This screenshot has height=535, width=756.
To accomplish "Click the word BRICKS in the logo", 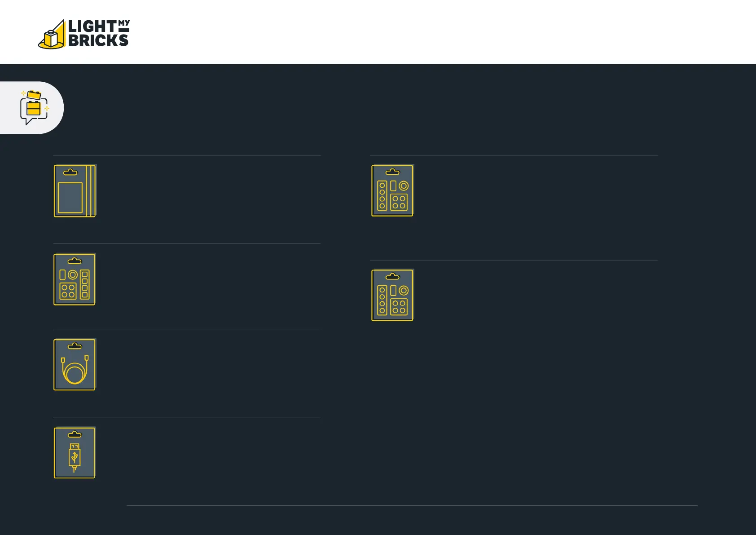I will click(98, 40).
